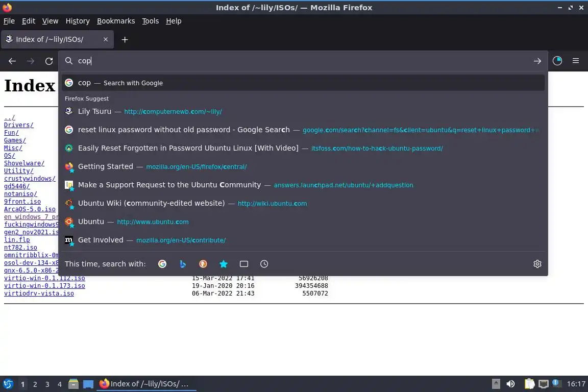Search this time with Bing icon
Image resolution: width=588 pixels, height=392 pixels.
point(183,264)
